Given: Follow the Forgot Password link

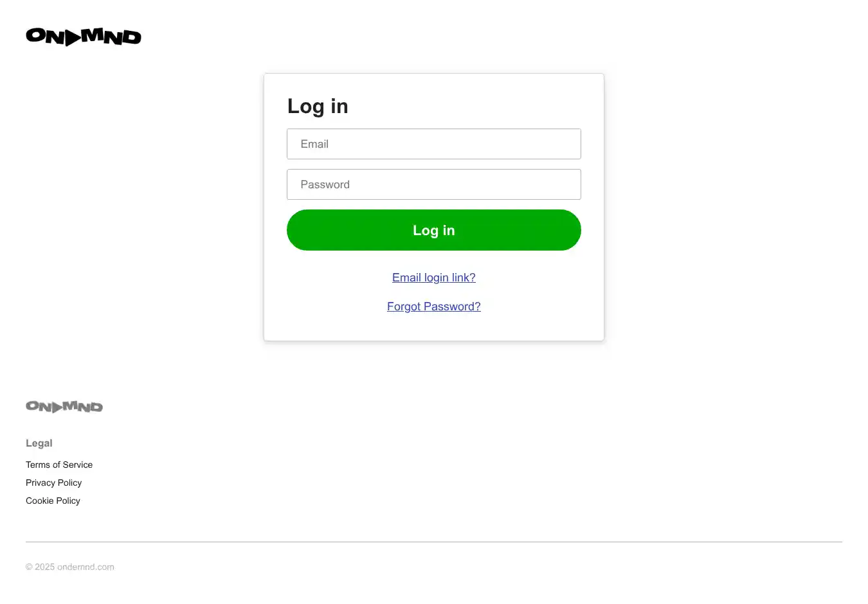Looking at the screenshot, I should click(434, 306).
